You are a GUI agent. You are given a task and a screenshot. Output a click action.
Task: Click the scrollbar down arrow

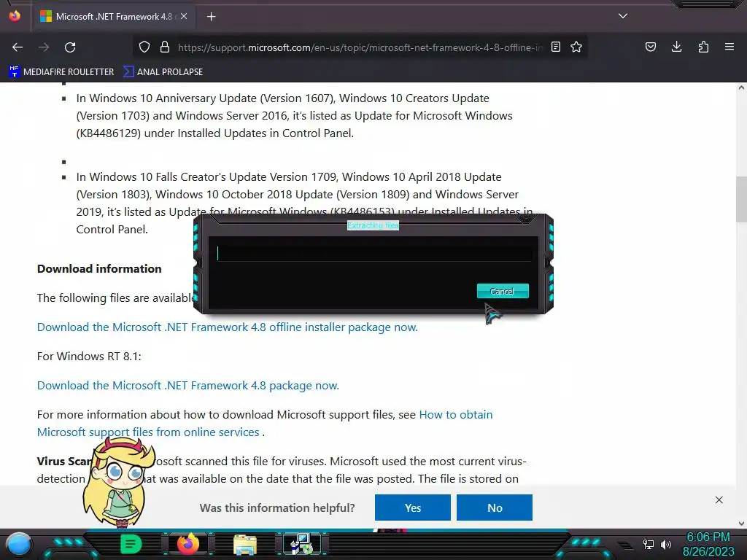pos(741,524)
